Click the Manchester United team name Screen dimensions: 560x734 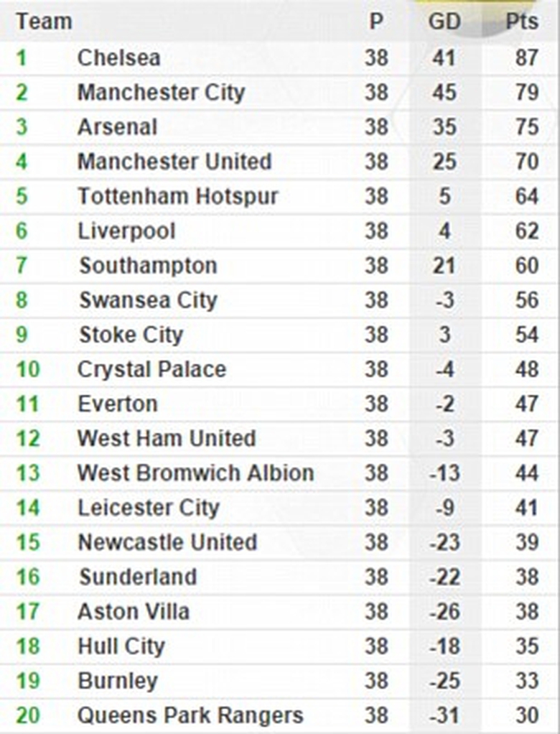(174, 162)
